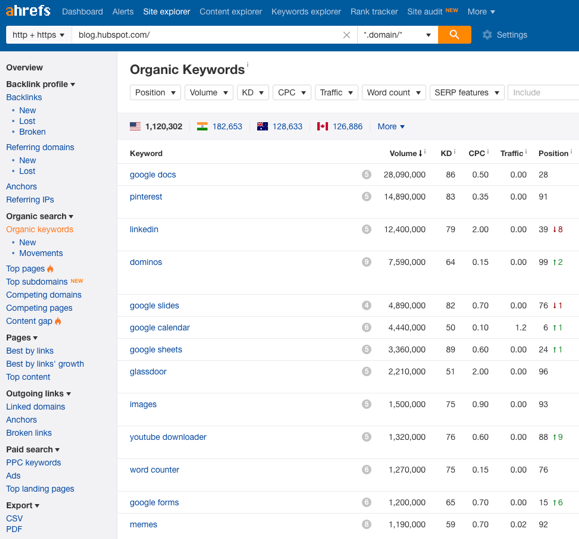Open Backlinks in sidebar
This screenshot has height=539, width=579.
pyautogui.click(x=24, y=97)
